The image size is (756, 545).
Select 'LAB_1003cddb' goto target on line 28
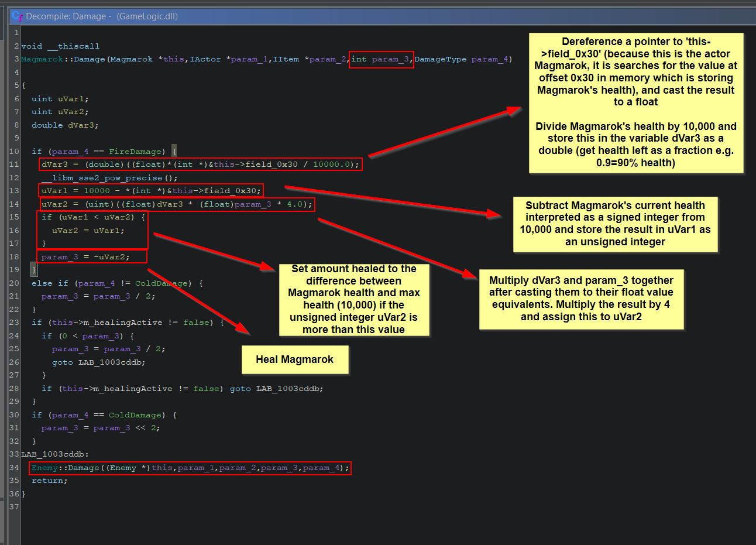(287, 388)
